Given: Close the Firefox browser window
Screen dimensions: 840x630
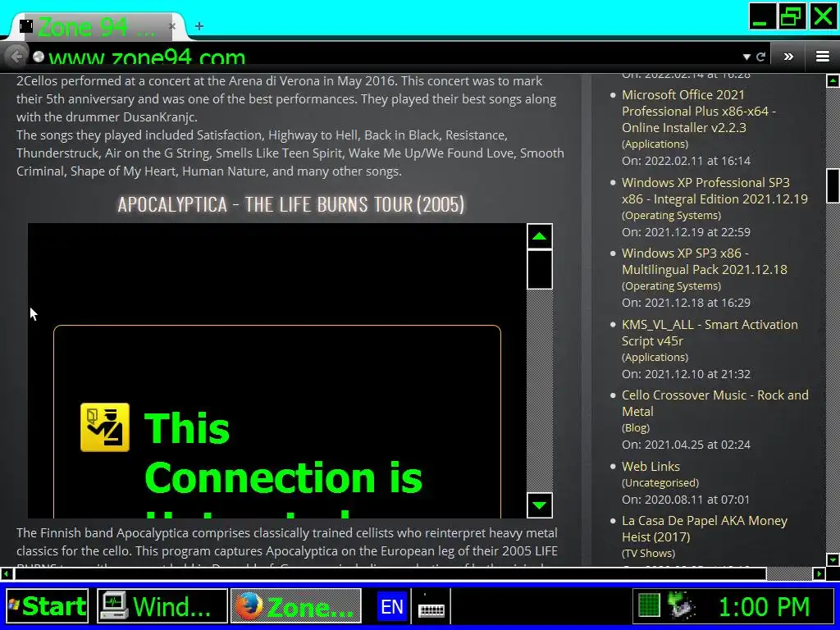Looking at the screenshot, I should (x=822, y=16).
